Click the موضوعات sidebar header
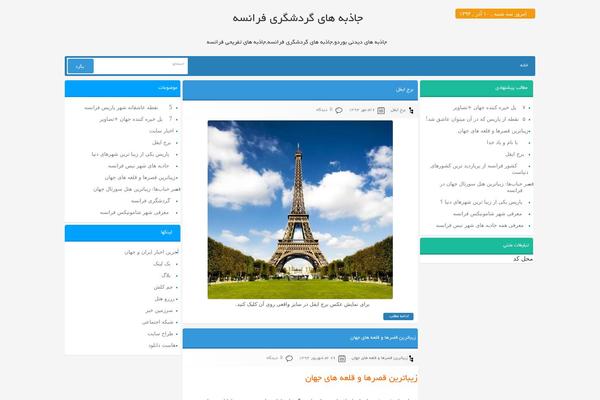This screenshot has width=600, height=400. click(x=122, y=88)
